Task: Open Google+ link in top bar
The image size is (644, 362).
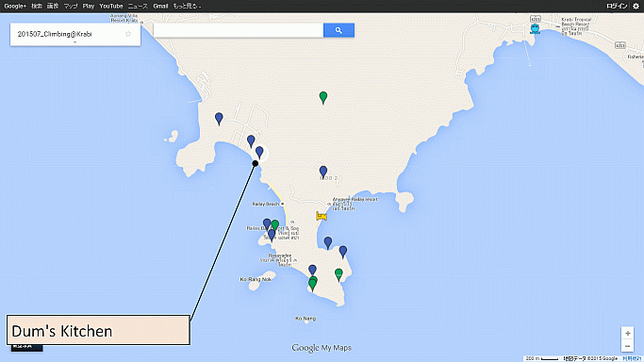Action: (15, 6)
